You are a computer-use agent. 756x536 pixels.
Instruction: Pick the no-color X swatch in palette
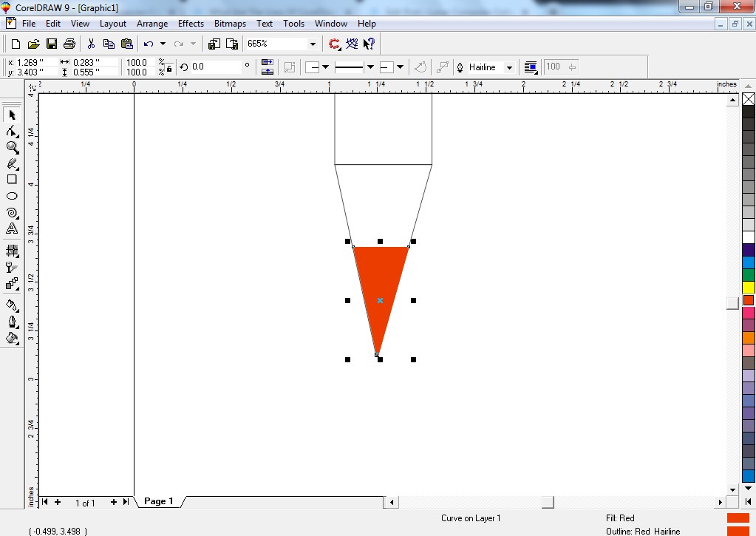pyautogui.click(x=749, y=99)
